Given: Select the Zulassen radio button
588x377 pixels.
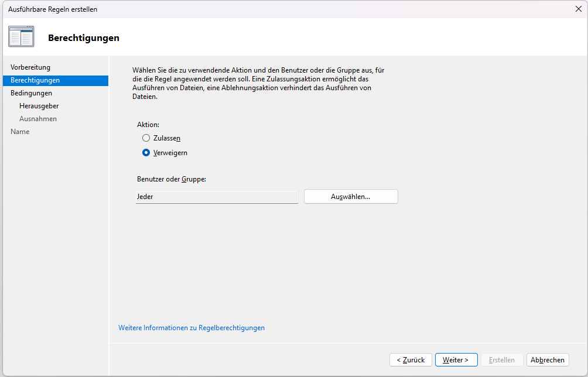Looking at the screenshot, I should pos(146,138).
